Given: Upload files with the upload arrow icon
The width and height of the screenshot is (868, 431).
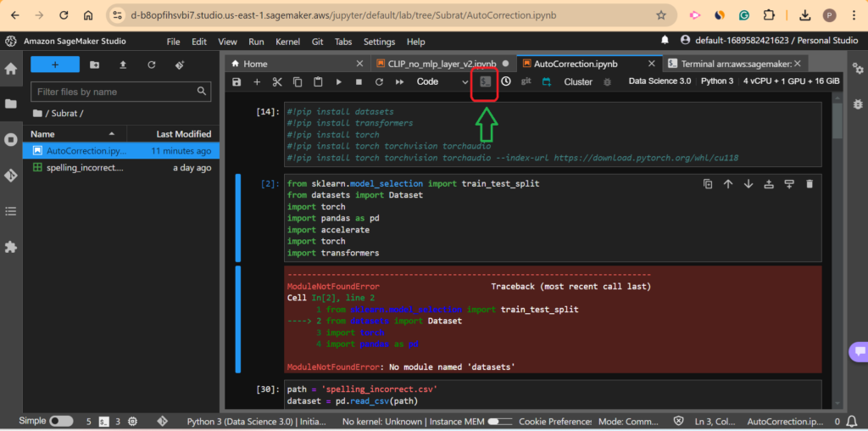Looking at the screenshot, I should tap(123, 64).
